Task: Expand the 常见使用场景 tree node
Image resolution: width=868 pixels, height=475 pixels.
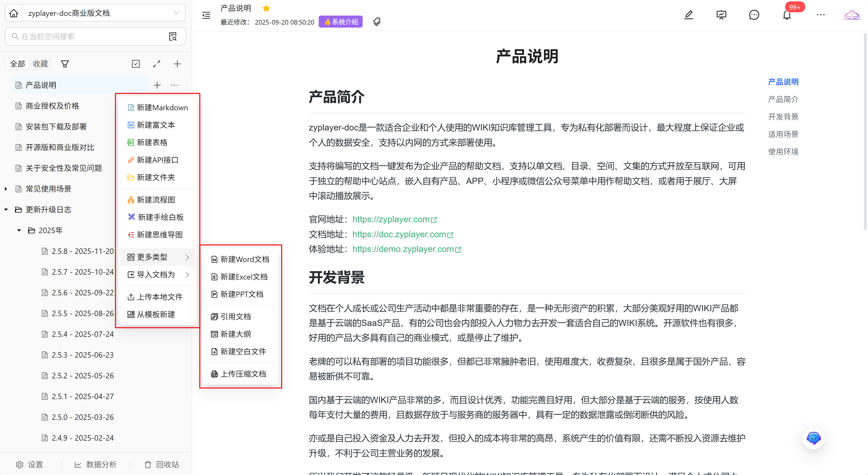Action: (x=6, y=189)
